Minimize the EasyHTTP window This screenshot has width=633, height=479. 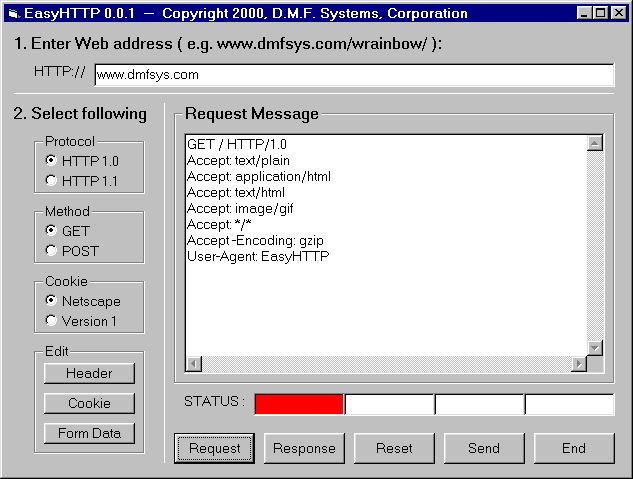[584, 13]
